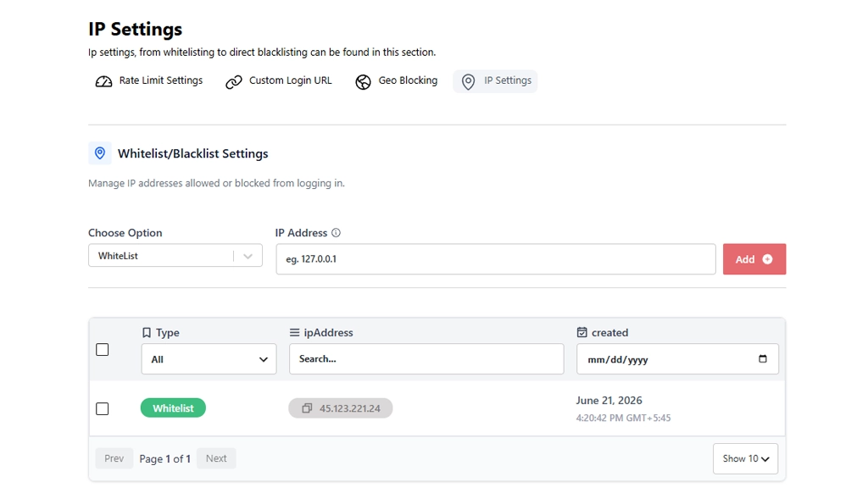
Task: Click the 45.123.221.24 address chip
Action: coord(341,408)
